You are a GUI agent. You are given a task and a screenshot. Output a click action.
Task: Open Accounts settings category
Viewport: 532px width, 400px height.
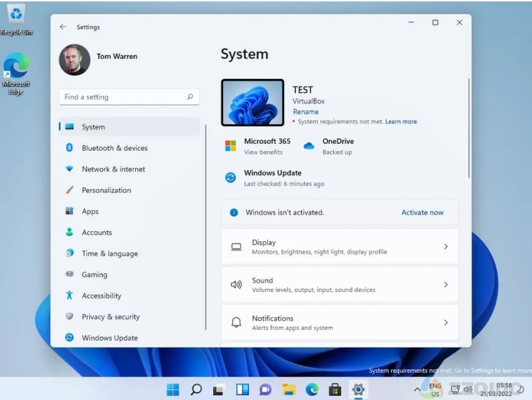pyautogui.click(x=129, y=233)
